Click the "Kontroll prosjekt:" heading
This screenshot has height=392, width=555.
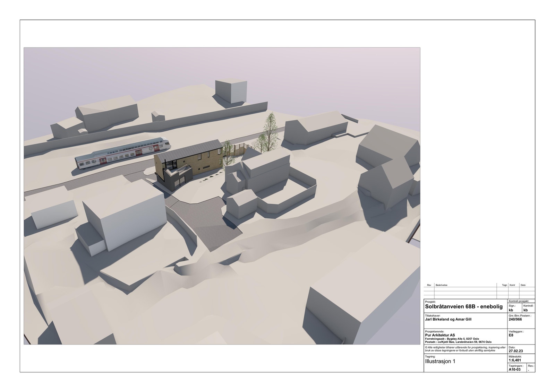[x=519, y=302]
